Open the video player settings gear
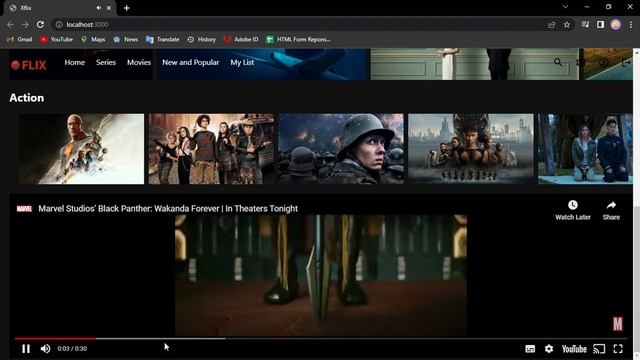Viewport: 640px width, 360px height. (549, 349)
